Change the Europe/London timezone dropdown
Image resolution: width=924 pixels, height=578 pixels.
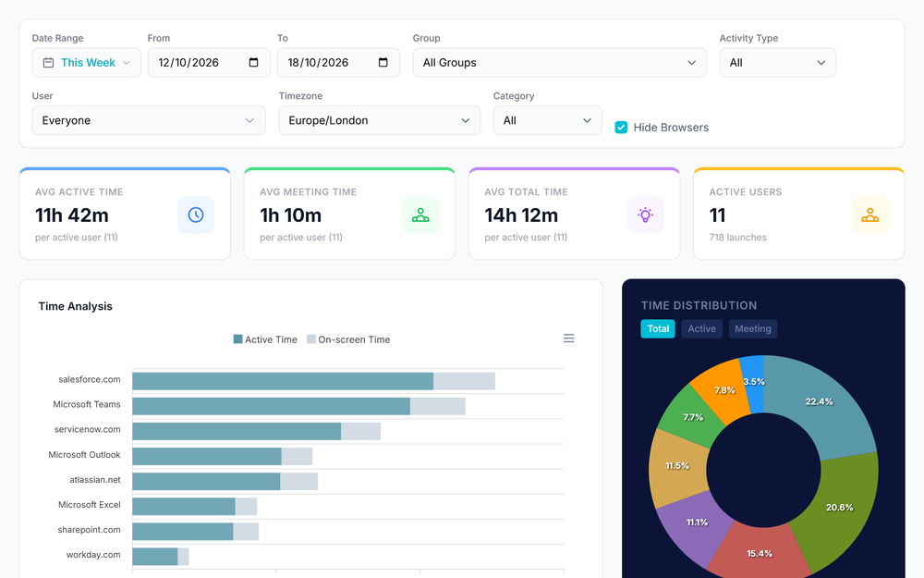pos(380,120)
